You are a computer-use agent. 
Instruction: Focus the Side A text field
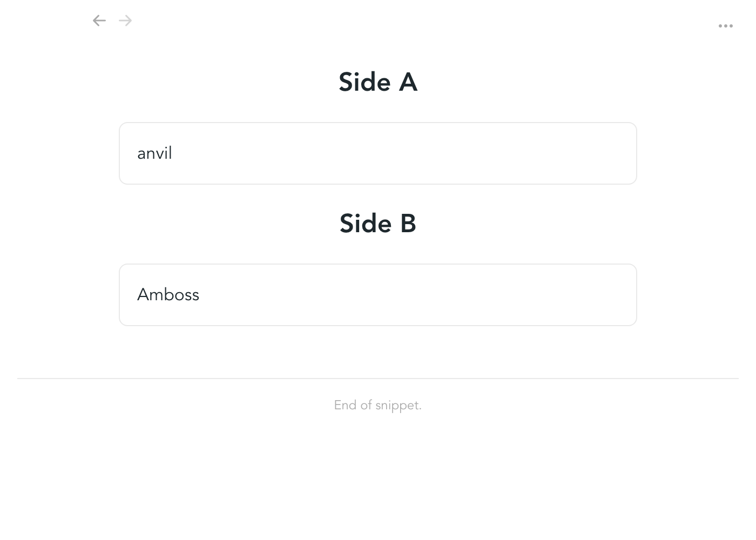[378, 153]
